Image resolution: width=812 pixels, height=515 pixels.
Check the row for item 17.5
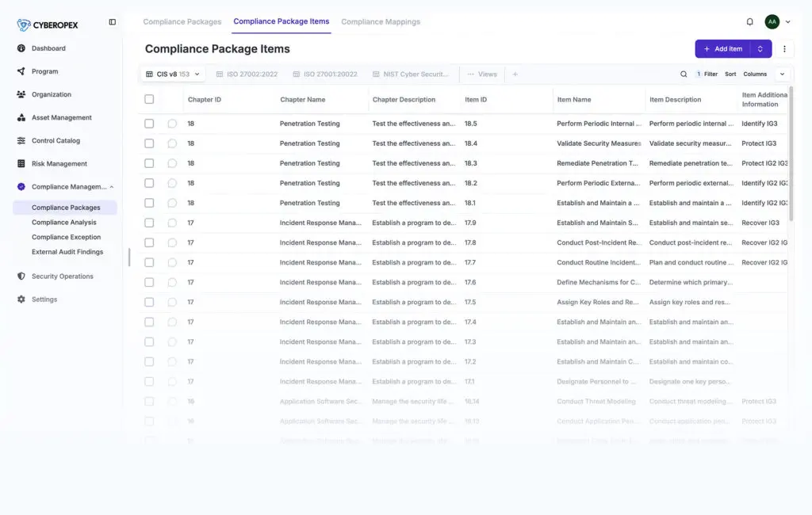click(x=149, y=303)
